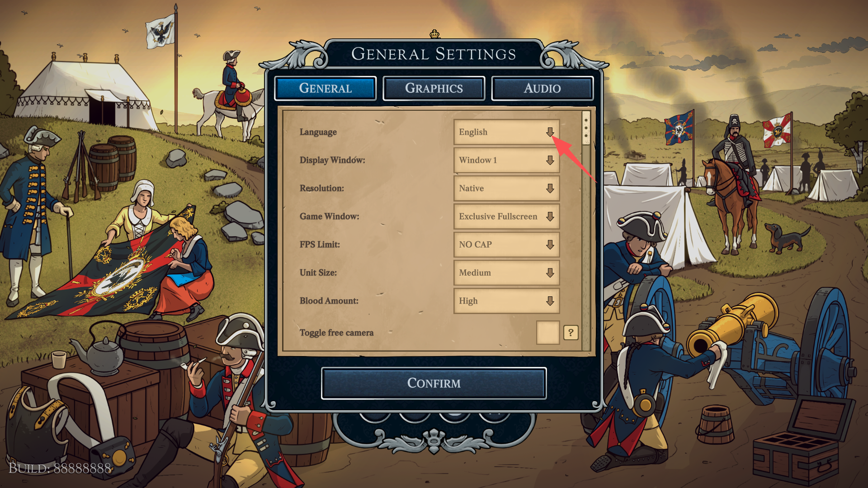This screenshot has height=488, width=868.
Task: Click the Confirm button
Action: 434,383
